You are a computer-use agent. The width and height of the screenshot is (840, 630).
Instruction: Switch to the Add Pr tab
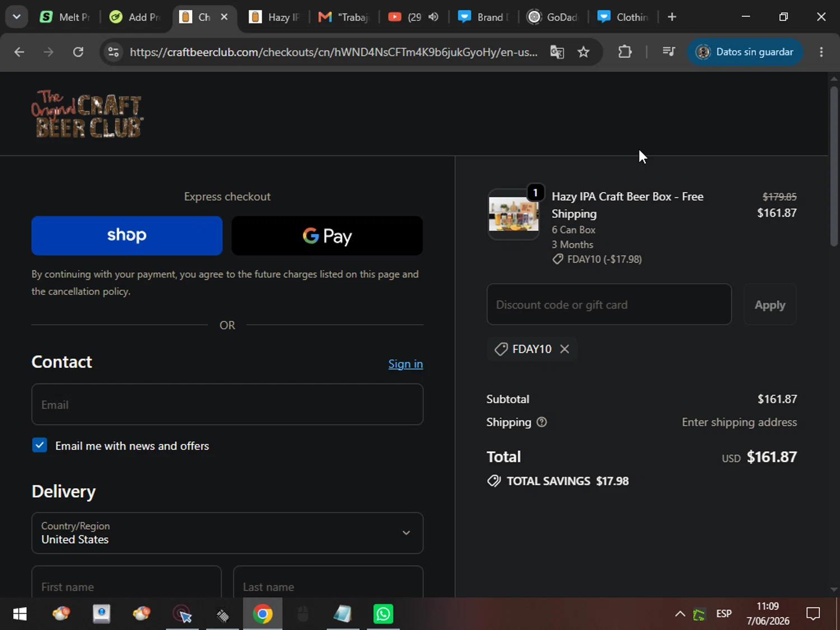pos(135,17)
